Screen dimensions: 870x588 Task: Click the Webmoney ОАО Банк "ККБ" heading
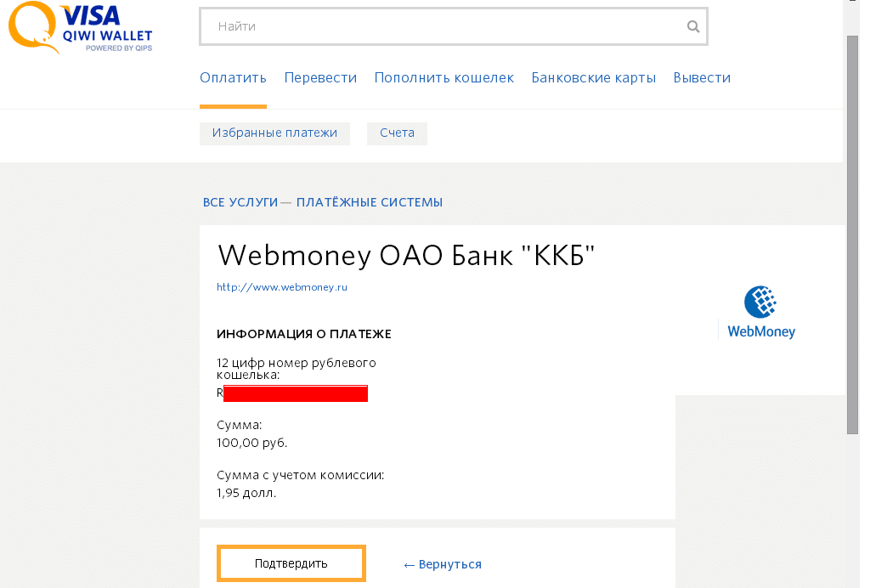(x=406, y=255)
